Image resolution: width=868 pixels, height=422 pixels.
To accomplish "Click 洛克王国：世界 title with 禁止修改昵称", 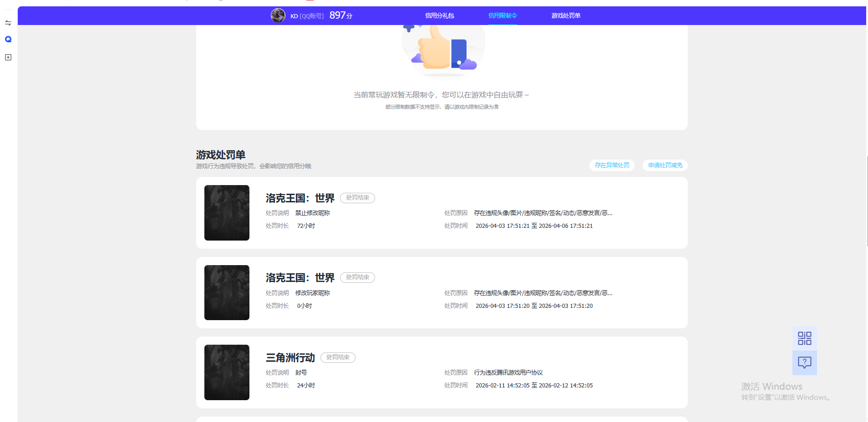I will (x=300, y=198).
